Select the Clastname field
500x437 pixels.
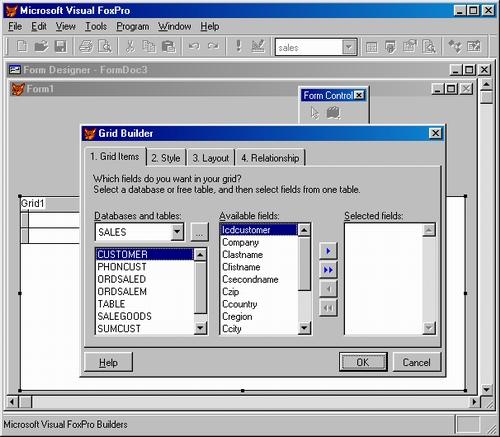click(x=258, y=255)
